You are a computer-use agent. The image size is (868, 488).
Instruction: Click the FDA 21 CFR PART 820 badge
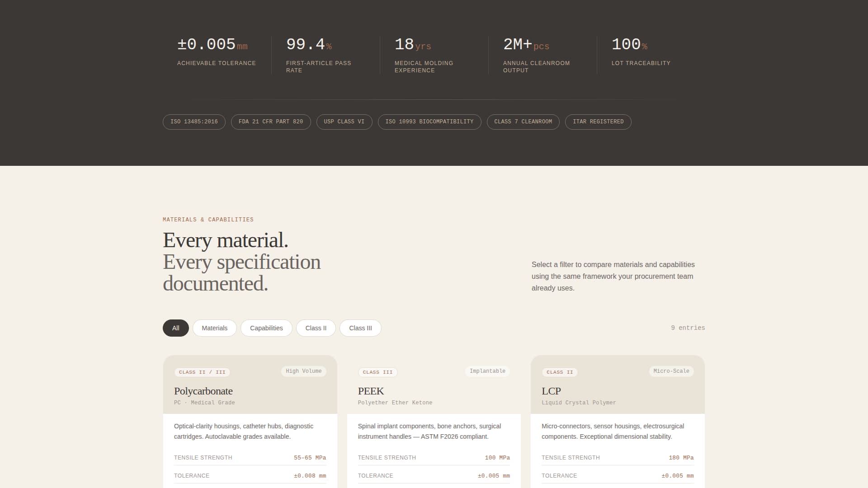pos(270,122)
